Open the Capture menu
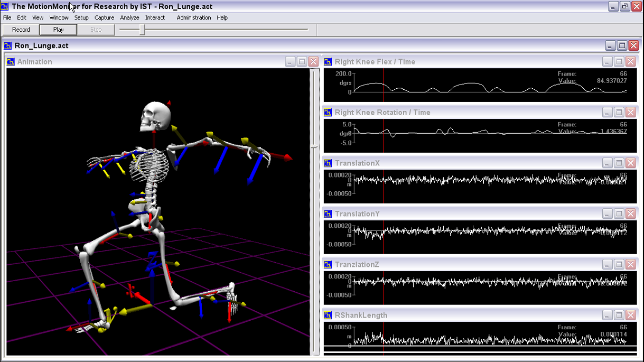Image resolution: width=644 pixels, height=362 pixels. pos(104,17)
